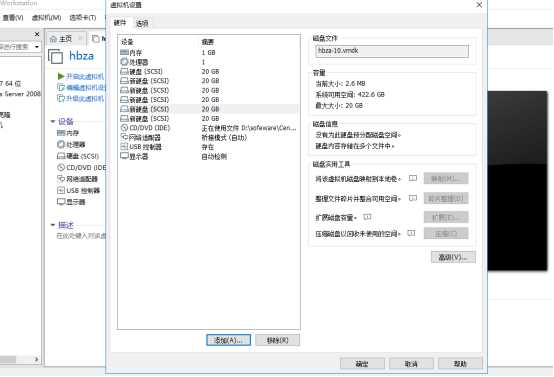Click 硬盘 (SCSI) icon in main window summary

(61, 156)
